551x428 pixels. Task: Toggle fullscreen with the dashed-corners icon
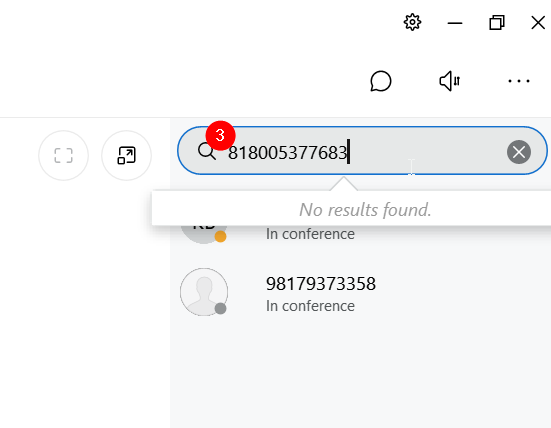63,155
